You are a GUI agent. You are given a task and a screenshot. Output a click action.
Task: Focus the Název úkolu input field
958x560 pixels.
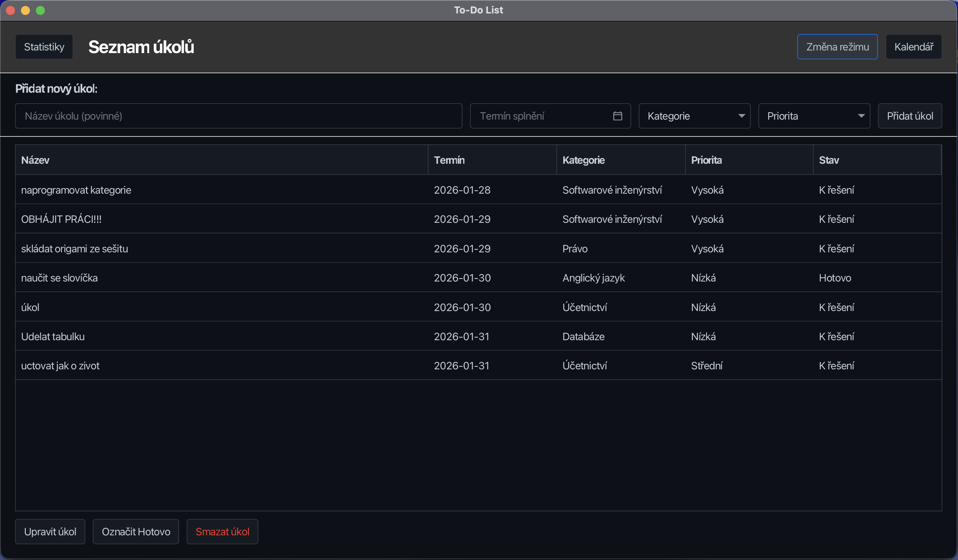coord(238,116)
